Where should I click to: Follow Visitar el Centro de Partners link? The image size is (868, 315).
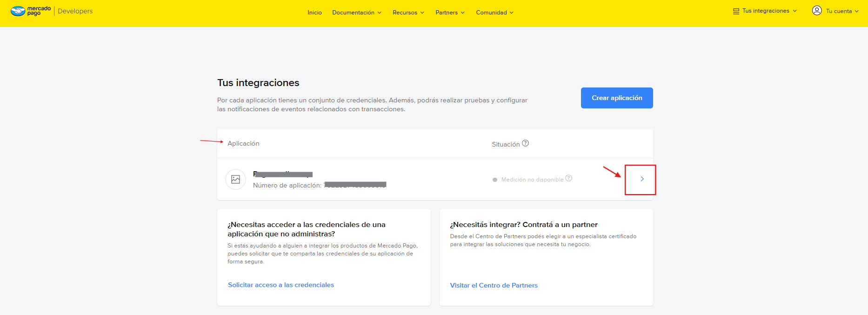tap(494, 285)
